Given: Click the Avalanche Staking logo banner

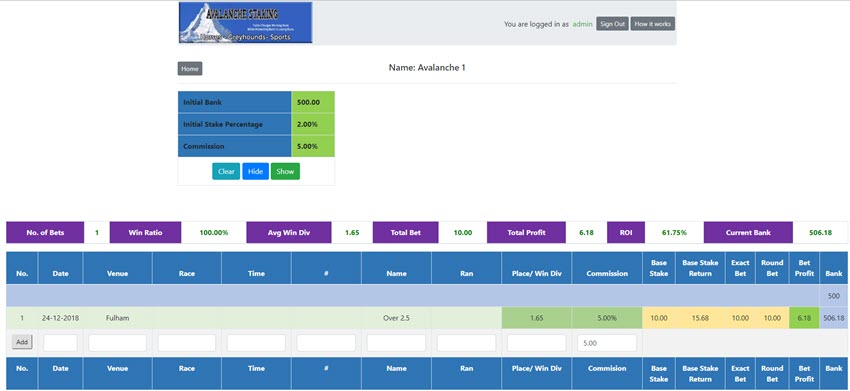Looking at the screenshot, I should [246, 23].
